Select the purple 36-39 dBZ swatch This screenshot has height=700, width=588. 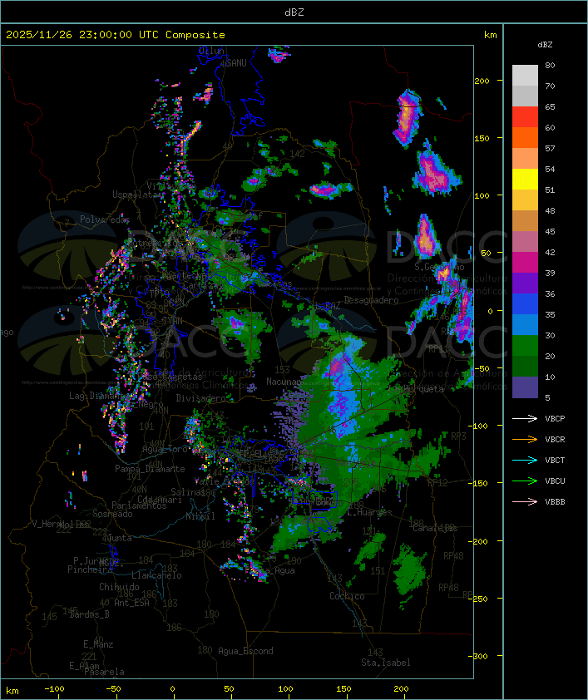tap(525, 283)
